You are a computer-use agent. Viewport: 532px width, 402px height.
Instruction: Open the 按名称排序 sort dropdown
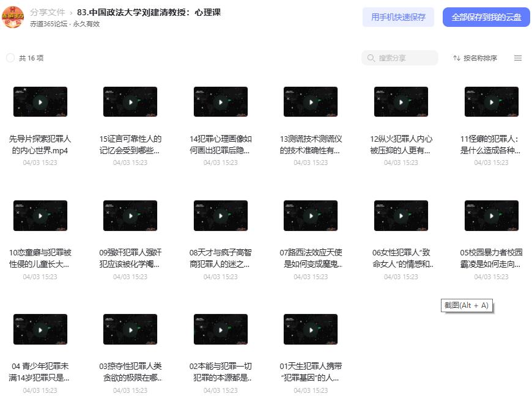(x=475, y=58)
